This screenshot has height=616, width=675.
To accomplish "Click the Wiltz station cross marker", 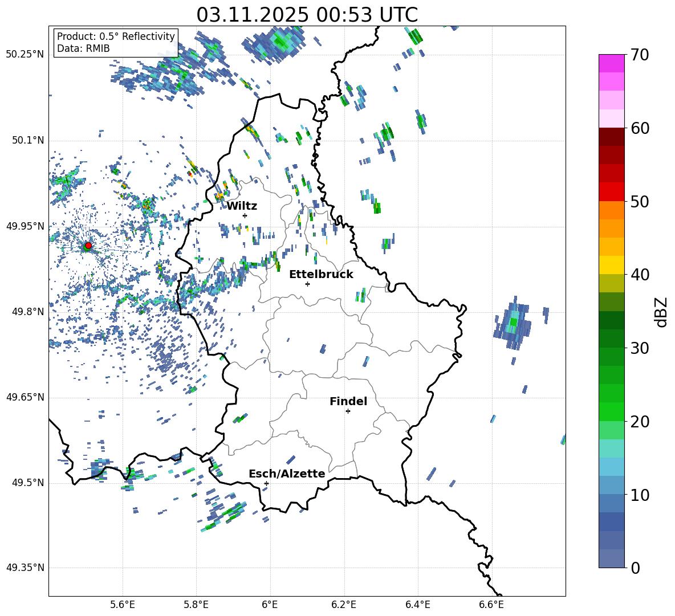I will [245, 215].
